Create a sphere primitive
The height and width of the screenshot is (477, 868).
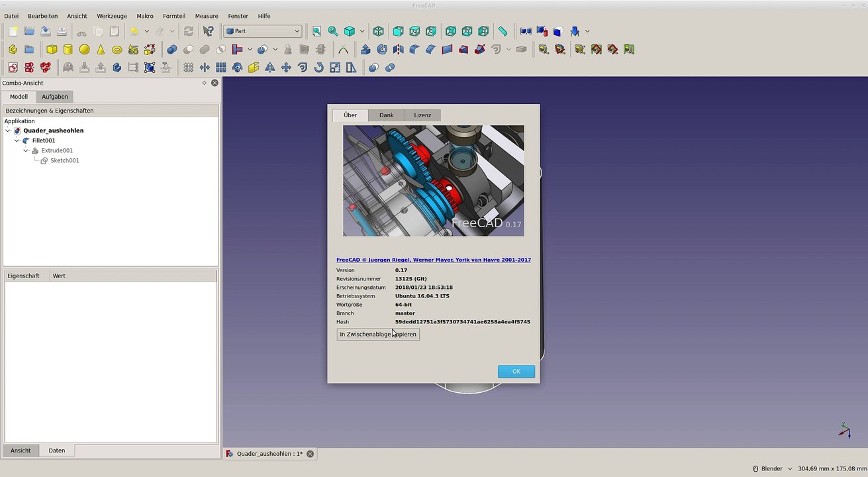click(x=84, y=49)
